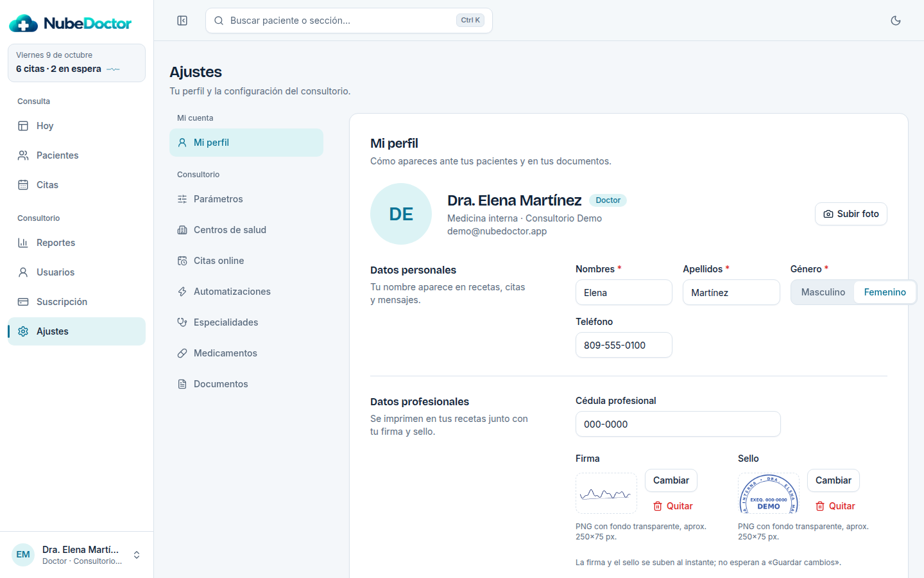Click the Cédula profesional input field
The image size is (924, 578).
pyautogui.click(x=678, y=424)
